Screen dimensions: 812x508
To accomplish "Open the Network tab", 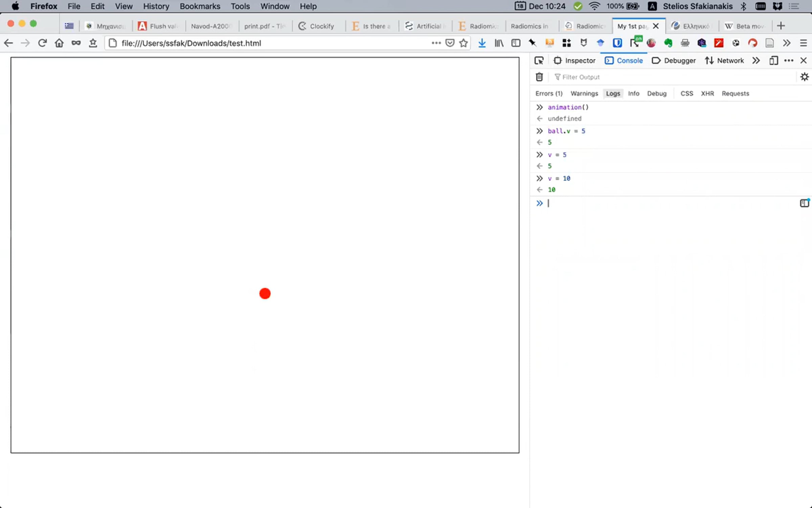I will 724,61.
